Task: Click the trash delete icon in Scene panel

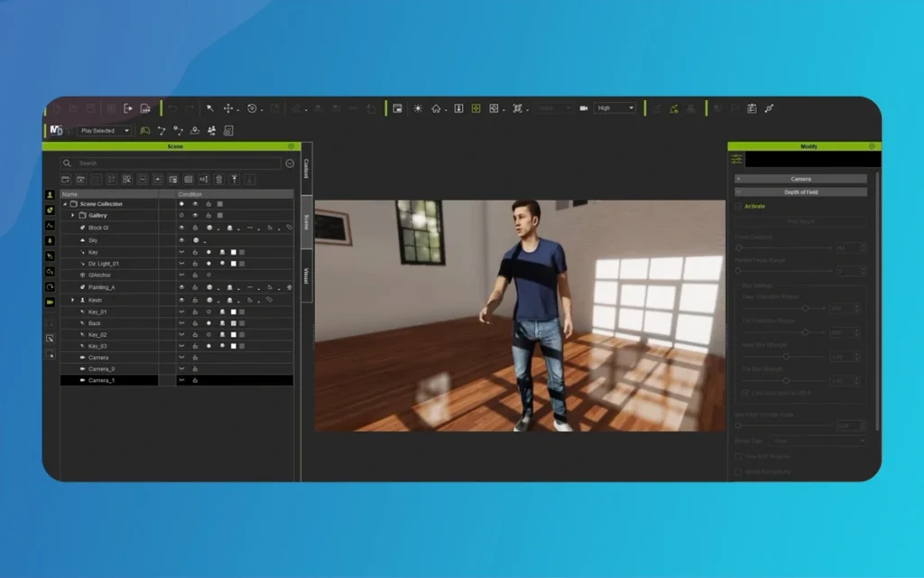Action: [219, 179]
